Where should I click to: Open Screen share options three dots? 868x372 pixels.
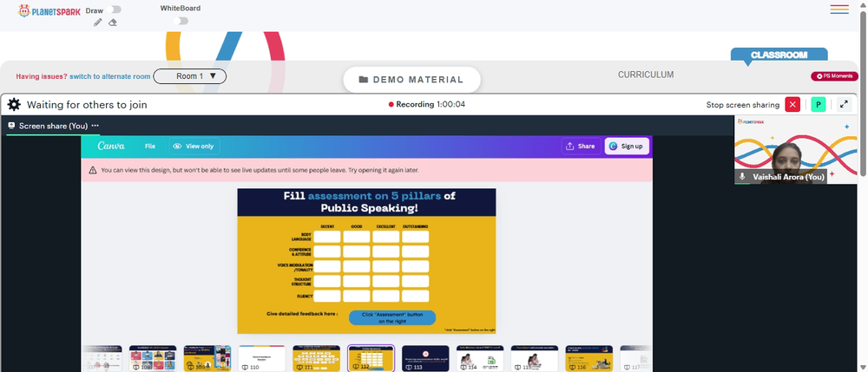click(95, 126)
